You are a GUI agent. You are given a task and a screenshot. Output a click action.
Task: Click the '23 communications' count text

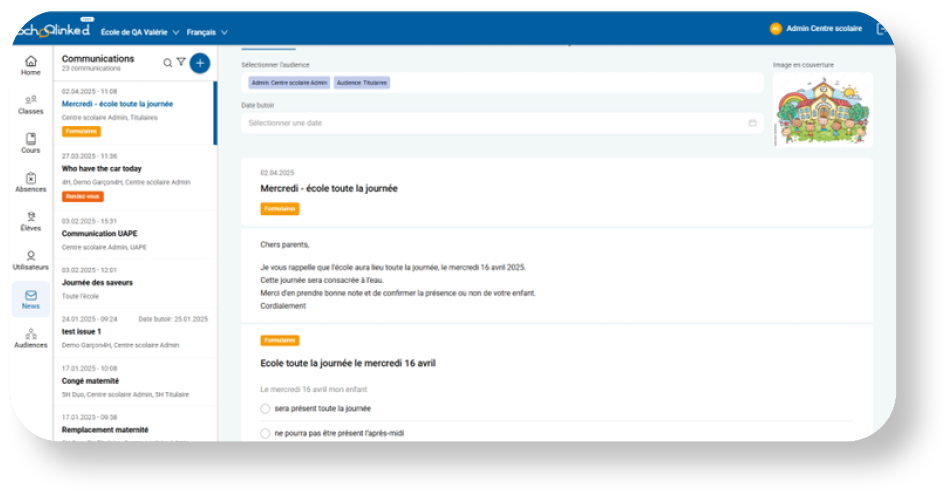coord(91,69)
